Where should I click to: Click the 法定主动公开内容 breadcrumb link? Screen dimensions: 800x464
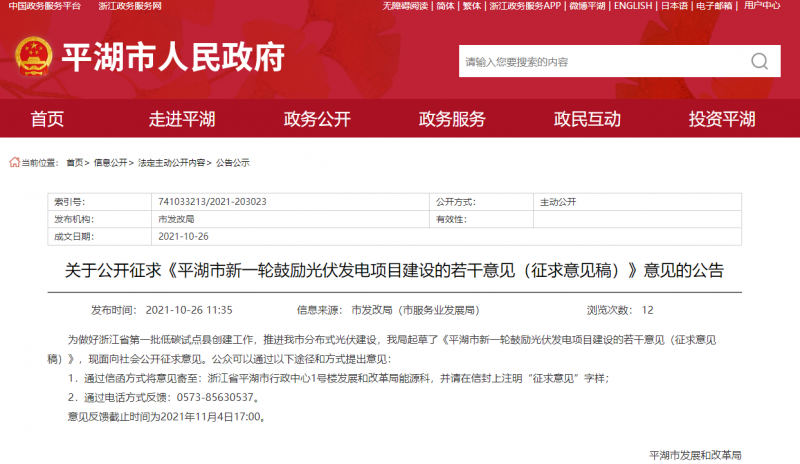pyautogui.click(x=171, y=162)
